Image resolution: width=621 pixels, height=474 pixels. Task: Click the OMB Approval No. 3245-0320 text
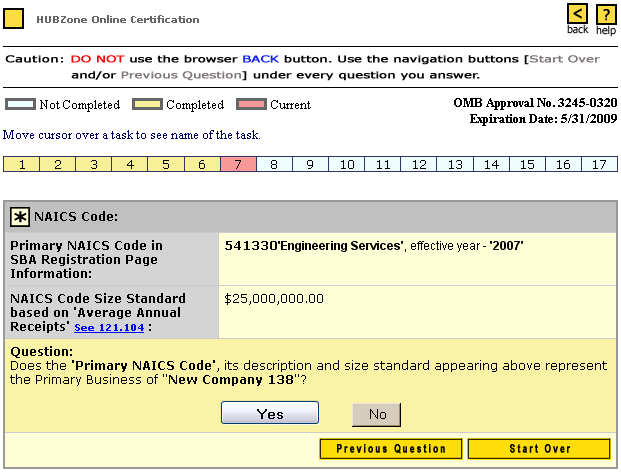click(x=535, y=103)
